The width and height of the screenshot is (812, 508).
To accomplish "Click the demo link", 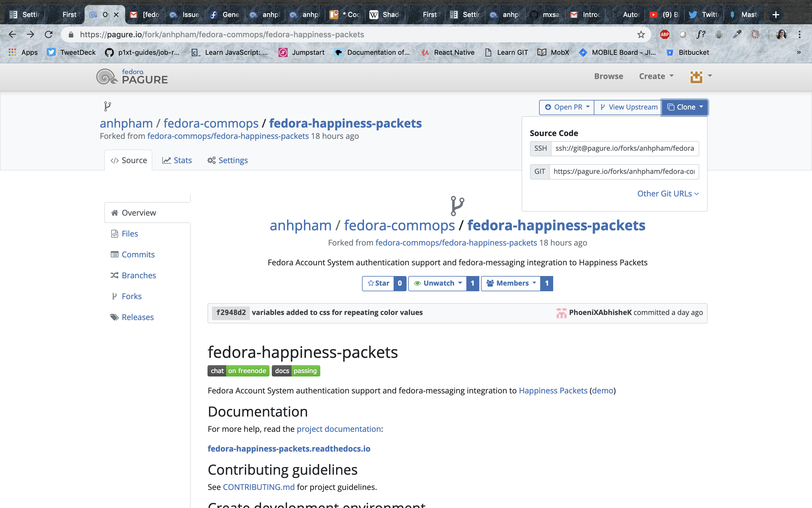I will pos(603,390).
